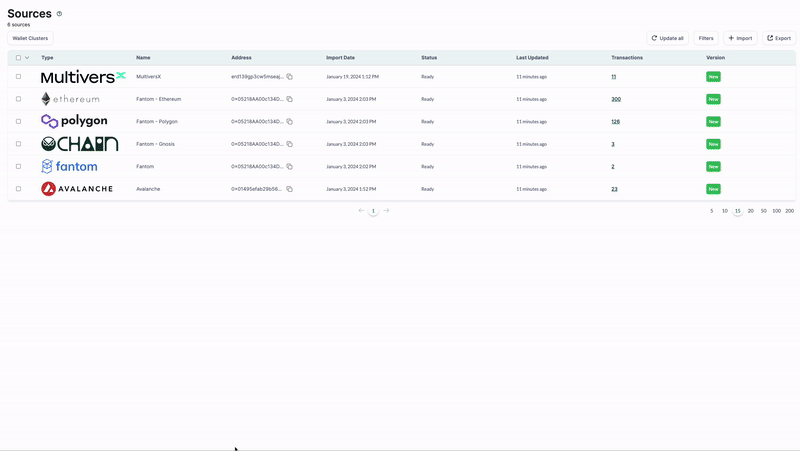This screenshot has height=451, width=800.
Task: Open MultiversX 11 transactions link
Action: click(x=613, y=77)
